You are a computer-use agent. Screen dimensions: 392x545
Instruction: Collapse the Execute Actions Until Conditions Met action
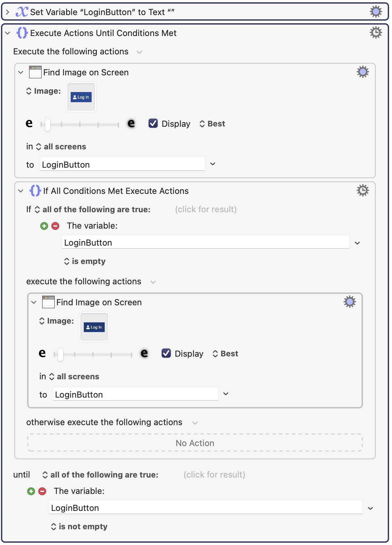click(x=8, y=33)
